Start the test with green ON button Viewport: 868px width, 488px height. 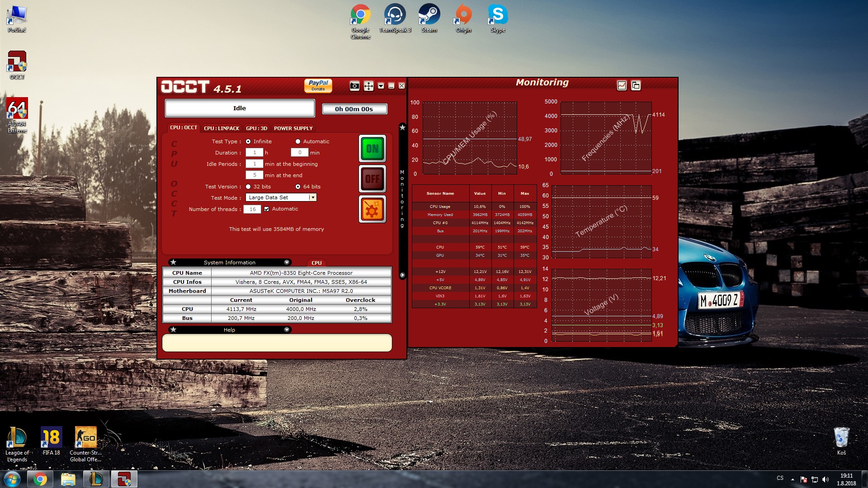pyautogui.click(x=372, y=149)
